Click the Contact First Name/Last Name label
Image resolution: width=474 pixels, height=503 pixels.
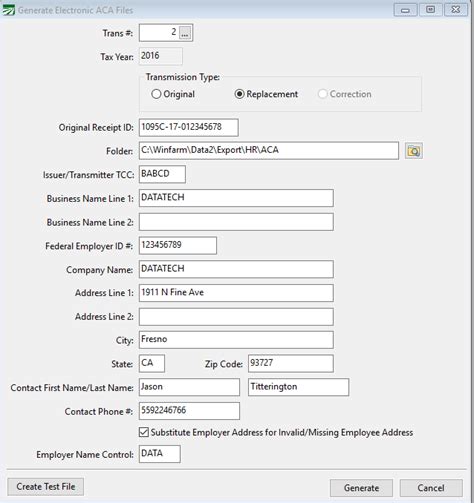coord(72,388)
